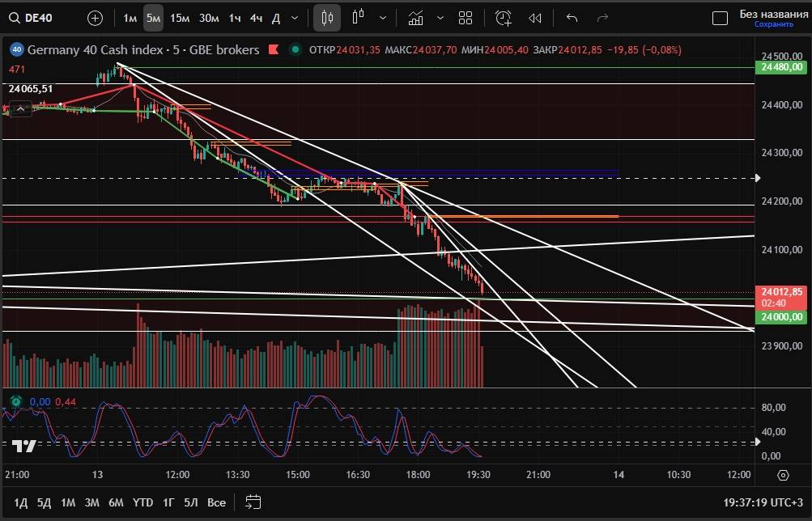Select the 1ч timeframe interval
812x521 pixels.
click(x=234, y=18)
